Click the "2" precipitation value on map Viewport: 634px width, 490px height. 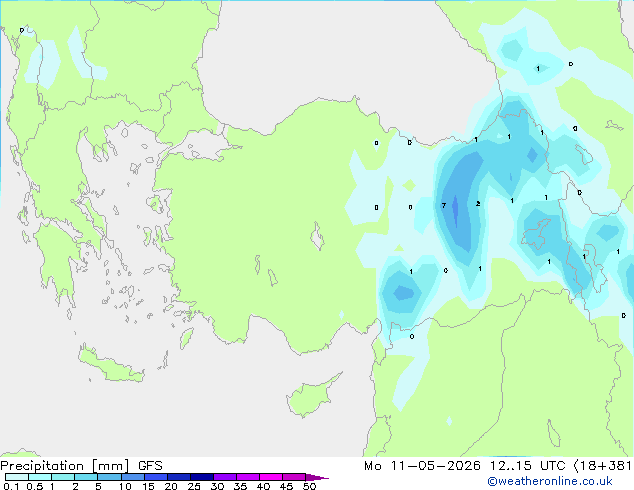(478, 203)
